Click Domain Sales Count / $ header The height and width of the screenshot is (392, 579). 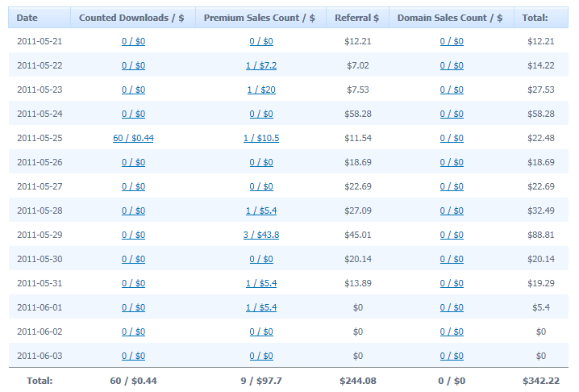(x=452, y=18)
